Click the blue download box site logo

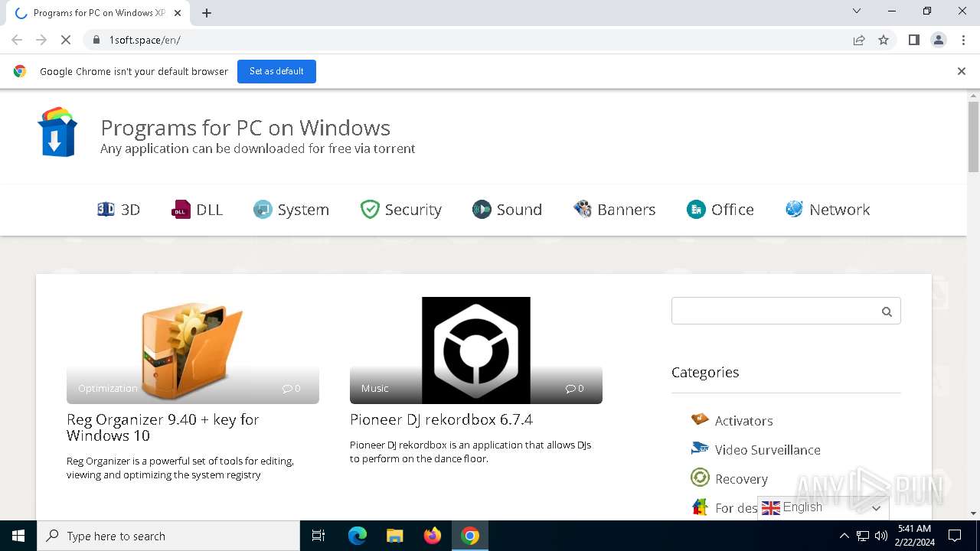(x=58, y=132)
